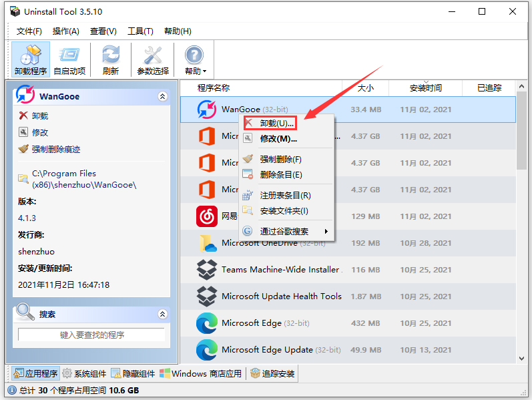Choose 卸载(U)... from the context menu

click(276, 124)
